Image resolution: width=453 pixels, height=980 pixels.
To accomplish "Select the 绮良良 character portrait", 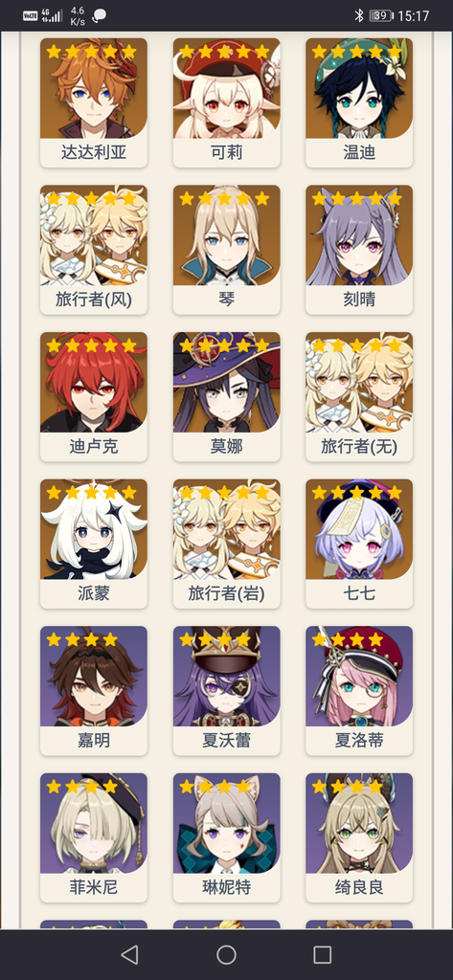I will (359, 838).
